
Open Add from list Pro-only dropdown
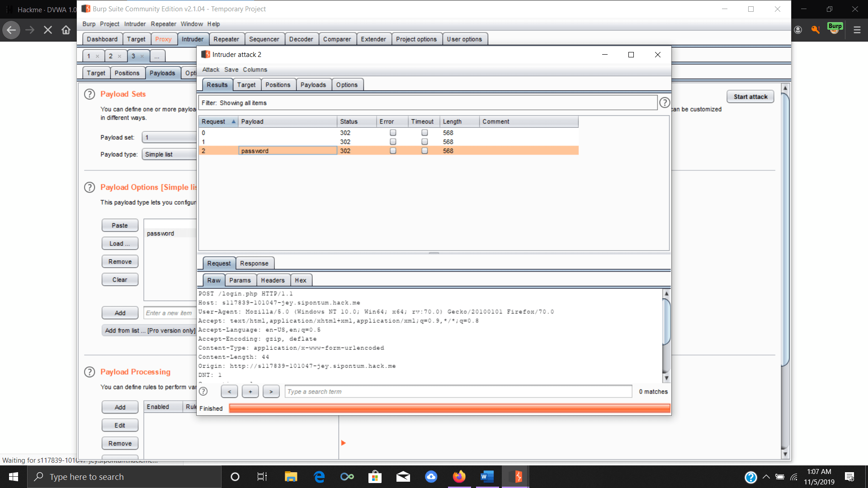tap(149, 331)
